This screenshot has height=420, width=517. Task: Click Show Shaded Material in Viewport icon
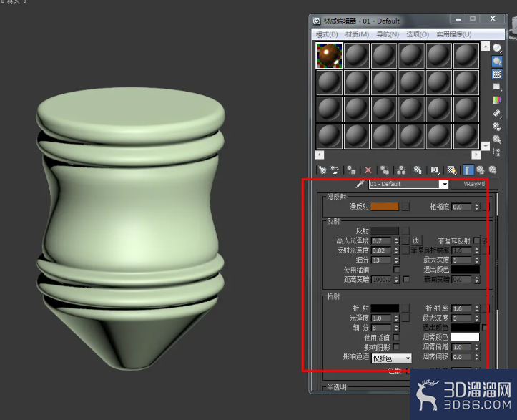point(451,170)
